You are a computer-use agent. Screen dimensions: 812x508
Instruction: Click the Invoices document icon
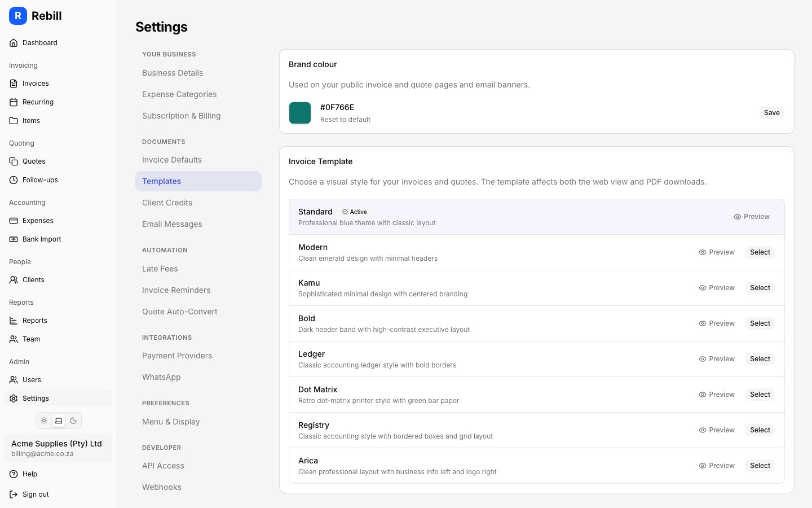tap(14, 84)
